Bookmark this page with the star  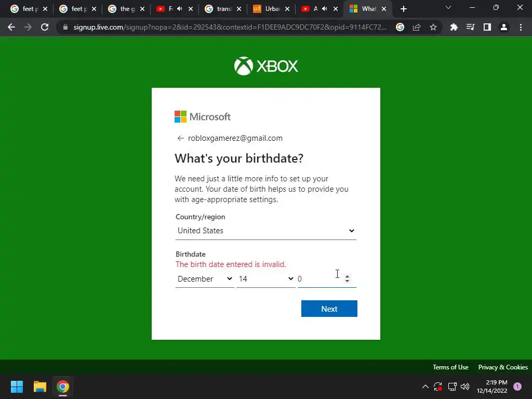coord(433,27)
